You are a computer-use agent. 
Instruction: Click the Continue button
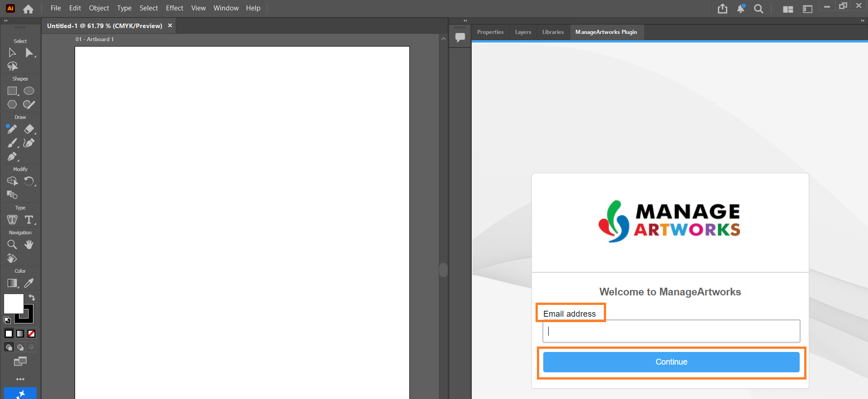coord(671,362)
